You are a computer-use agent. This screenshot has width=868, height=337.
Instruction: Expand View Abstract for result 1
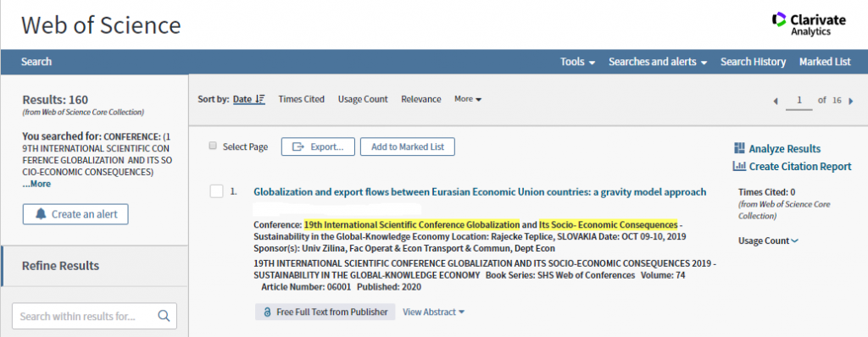[x=433, y=312]
